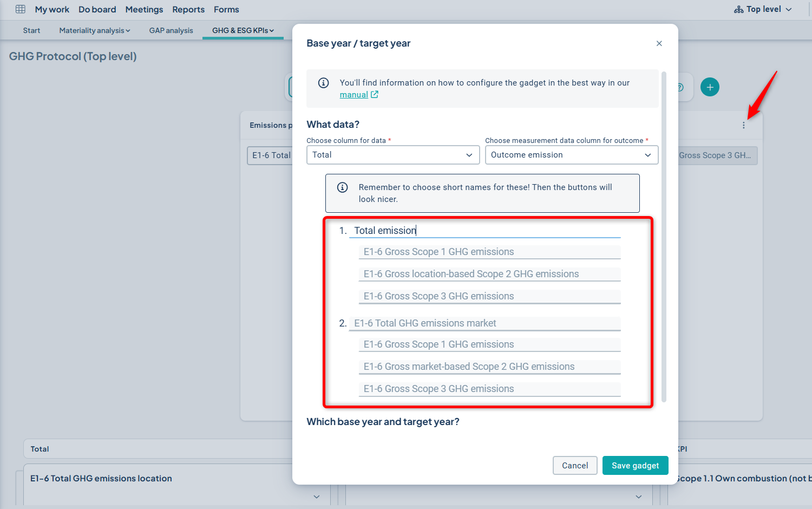Open Reports from the top menu
Image resolution: width=812 pixels, height=509 pixels.
tap(188, 9)
